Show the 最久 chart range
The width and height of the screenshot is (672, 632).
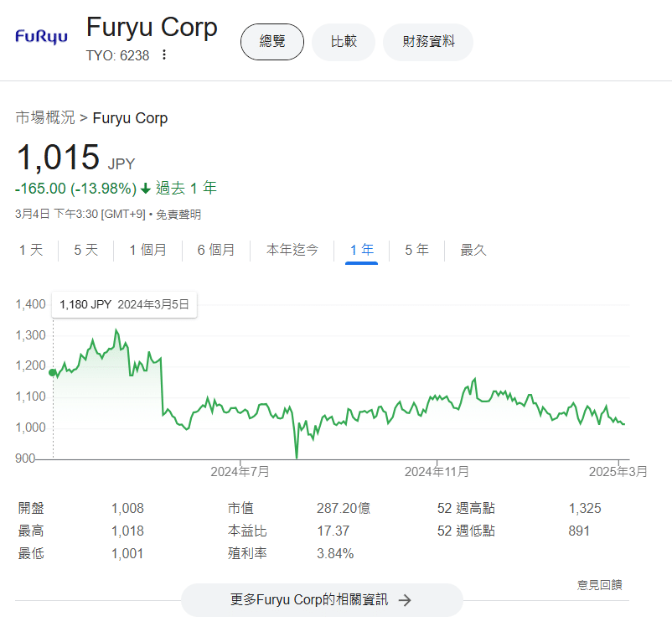473,250
